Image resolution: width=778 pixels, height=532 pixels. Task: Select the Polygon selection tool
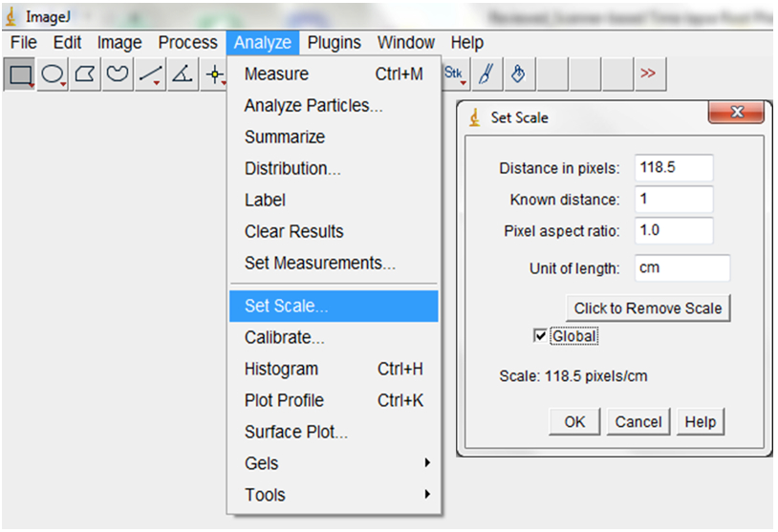pos(85,74)
